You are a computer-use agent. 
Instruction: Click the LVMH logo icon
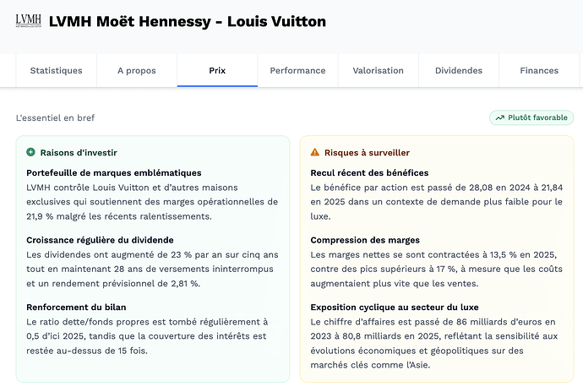pos(28,21)
